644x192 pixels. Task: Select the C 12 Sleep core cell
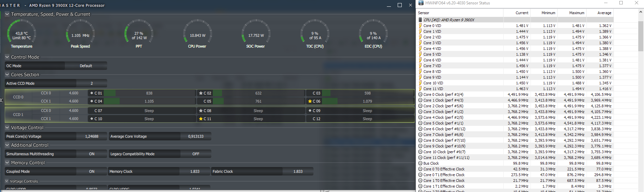point(360,119)
